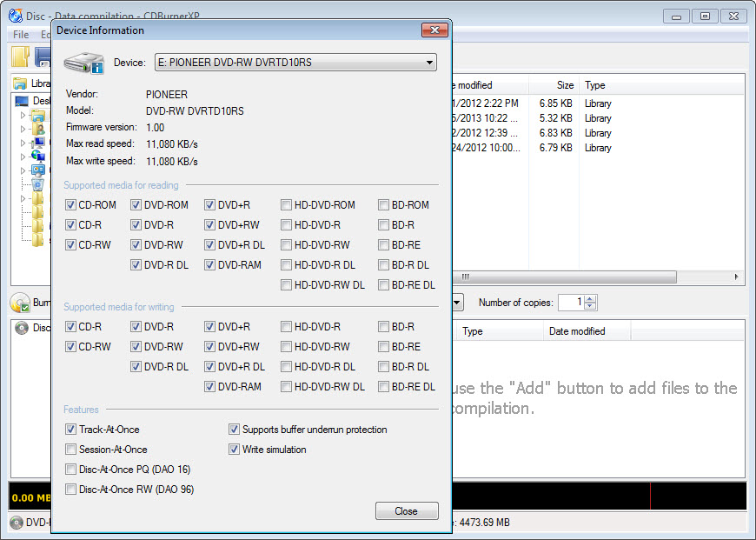Image resolution: width=756 pixels, height=540 pixels.
Task: Select the file row sized 6.83 KB
Action: [597, 133]
